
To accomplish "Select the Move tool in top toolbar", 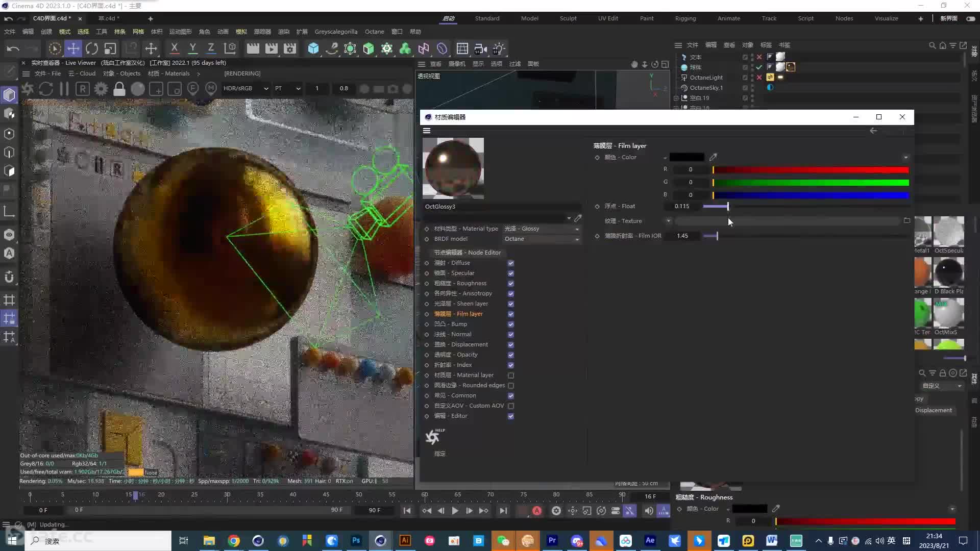I will [73, 48].
